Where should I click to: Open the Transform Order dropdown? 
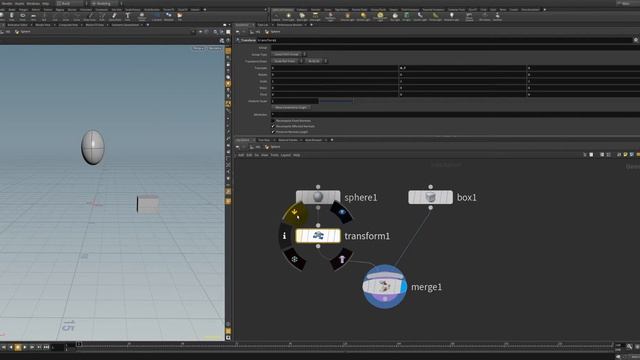(287, 61)
